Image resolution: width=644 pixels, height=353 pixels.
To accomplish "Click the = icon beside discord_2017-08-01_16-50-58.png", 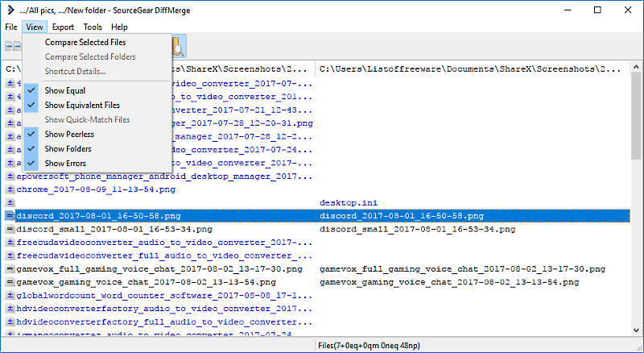I will pyautogui.click(x=10, y=216).
